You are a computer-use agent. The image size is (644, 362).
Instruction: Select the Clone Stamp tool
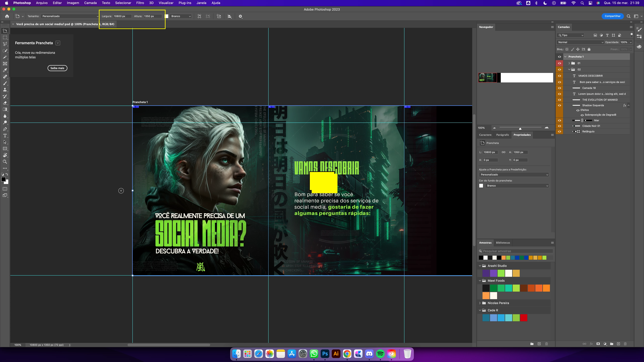point(5,90)
